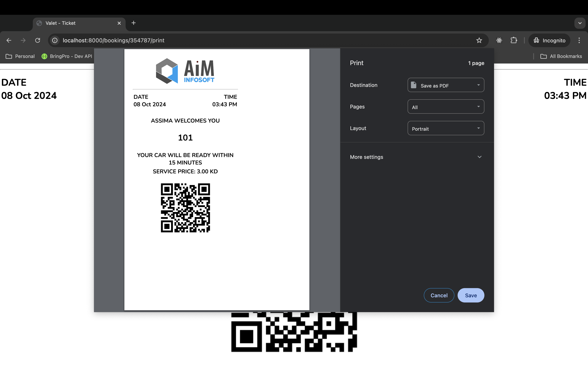This screenshot has width=588, height=382.
Task: Cancel the print dialog
Action: click(439, 295)
